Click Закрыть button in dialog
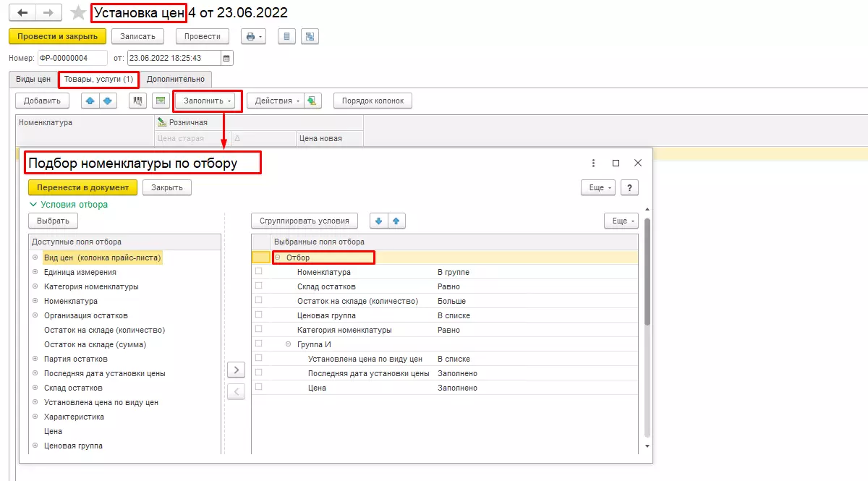The width and height of the screenshot is (868, 481). (167, 187)
